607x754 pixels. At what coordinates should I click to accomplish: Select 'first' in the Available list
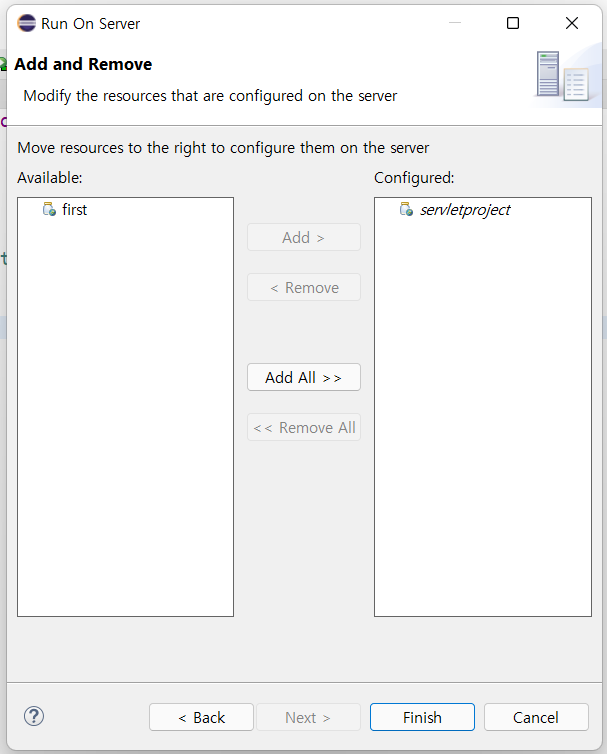point(75,210)
